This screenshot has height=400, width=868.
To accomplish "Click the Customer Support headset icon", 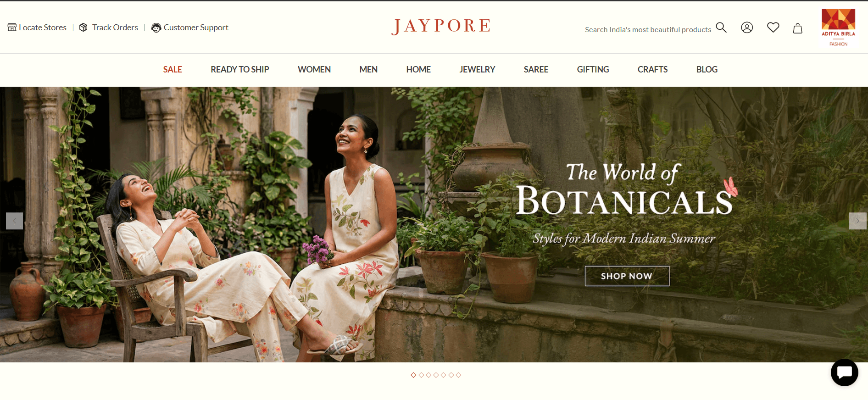I will [156, 28].
